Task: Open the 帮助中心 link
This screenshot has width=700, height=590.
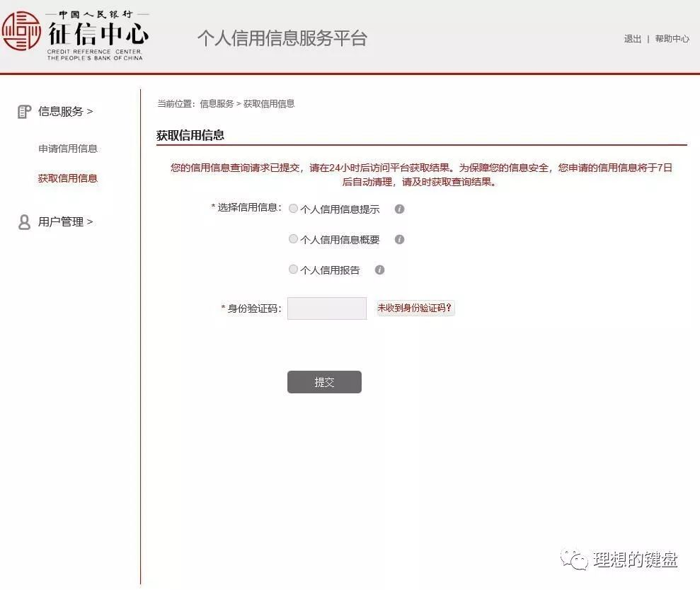Action: [x=672, y=39]
